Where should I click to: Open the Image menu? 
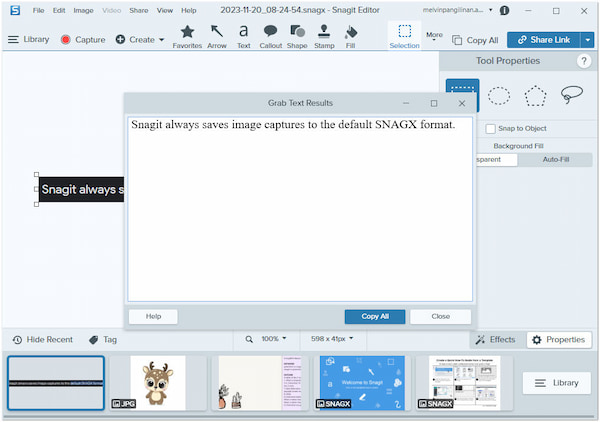(x=83, y=10)
